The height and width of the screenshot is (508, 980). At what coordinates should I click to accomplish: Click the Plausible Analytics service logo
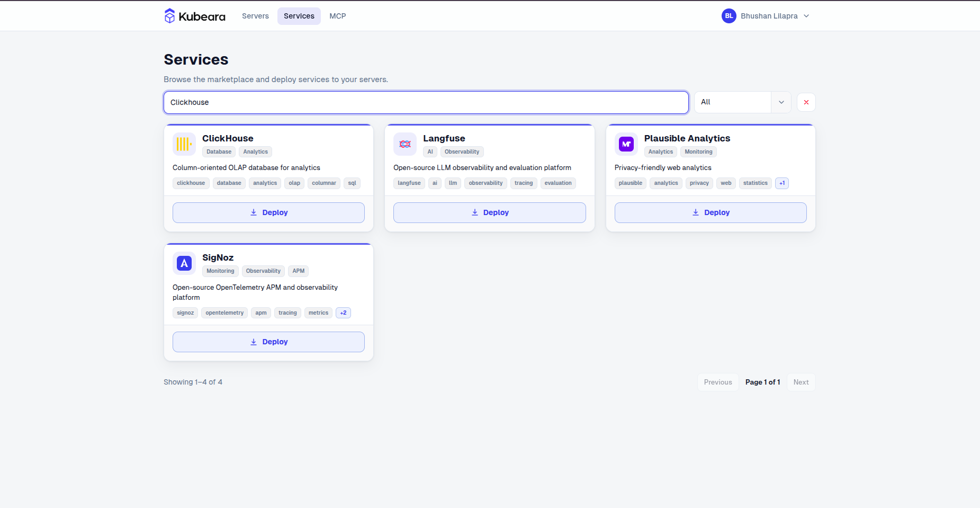click(x=626, y=144)
